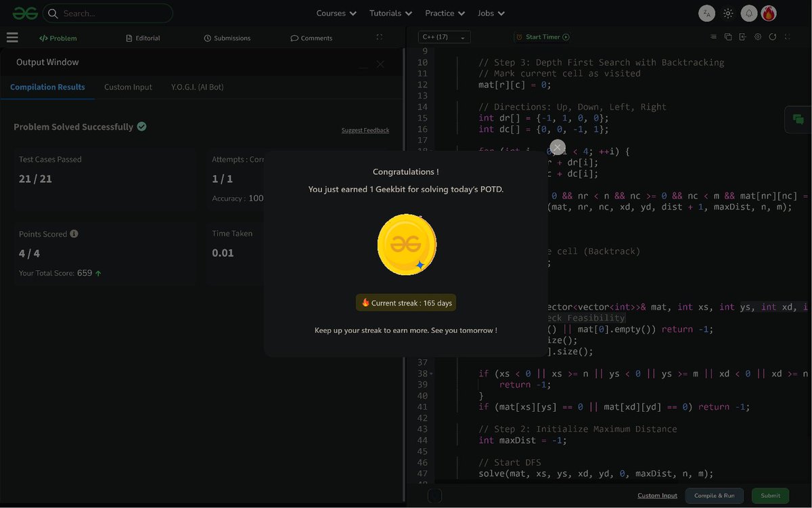The height and width of the screenshot is (508, 812).
Task: Expand the problem panel fullscreen icon
Action: pyautogui.click(x=379, y=37)
